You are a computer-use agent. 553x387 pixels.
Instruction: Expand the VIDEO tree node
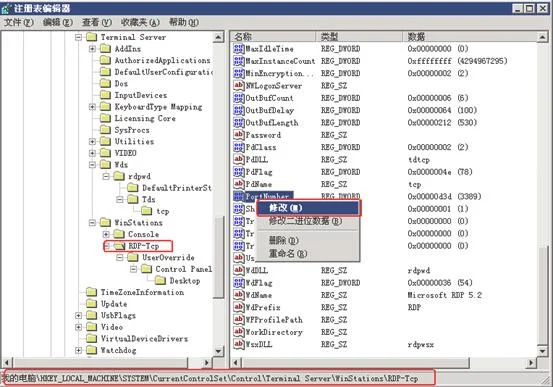coord(92,153)
